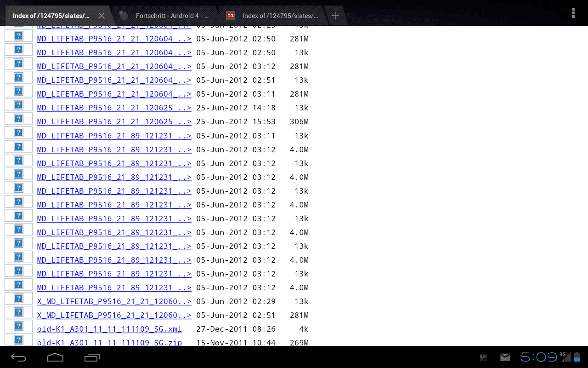Open the MD_LIFETAB link dated 02:50 sized 281M

[114, 39]
